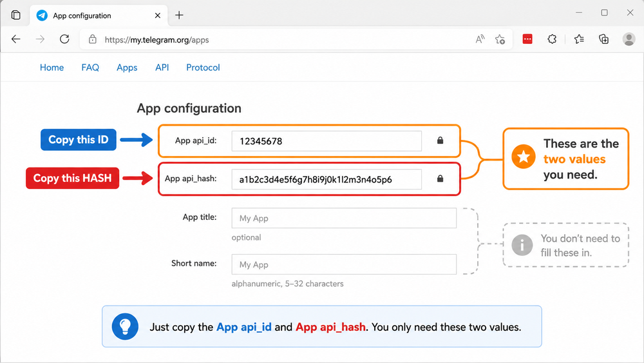Open the Protocol link
Image resolution: width=644 pixels, height=363 pixels.
click(203, 68)
